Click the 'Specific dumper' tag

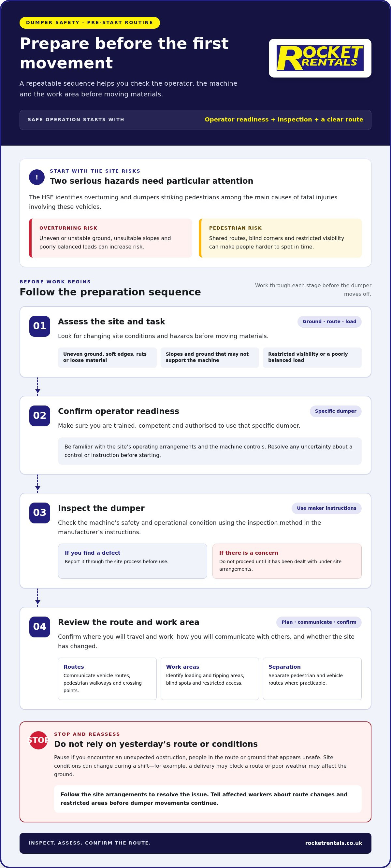335,411
